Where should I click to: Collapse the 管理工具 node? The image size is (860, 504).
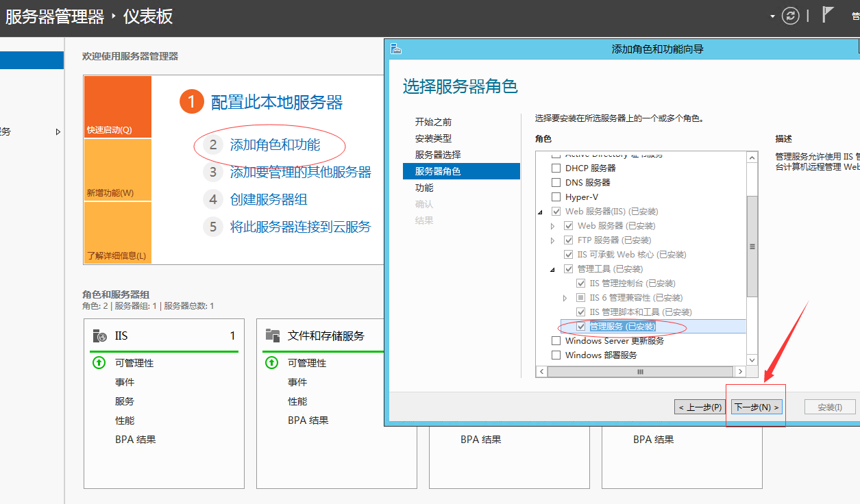click(553, 269)
